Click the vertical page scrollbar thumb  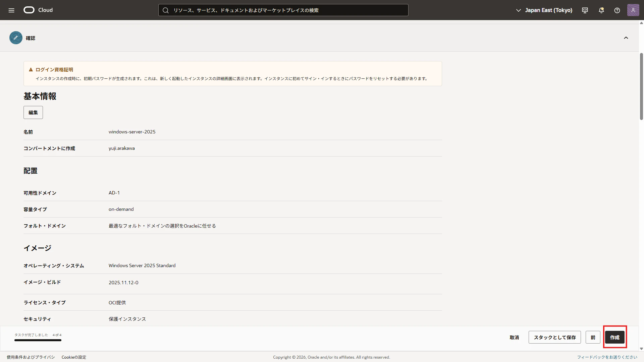click(641, 86)
